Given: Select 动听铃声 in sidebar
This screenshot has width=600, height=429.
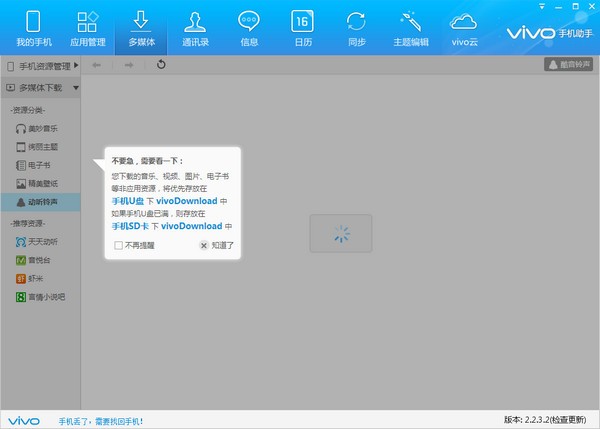Looking at the screenshot, I should coord(41,201).
